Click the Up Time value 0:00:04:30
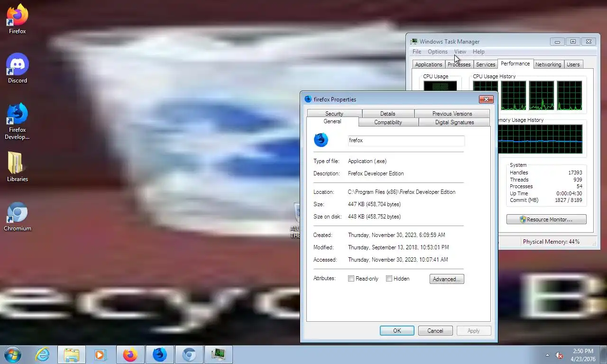This screenshot has width=607, height=364. click(x=569, y=193)
